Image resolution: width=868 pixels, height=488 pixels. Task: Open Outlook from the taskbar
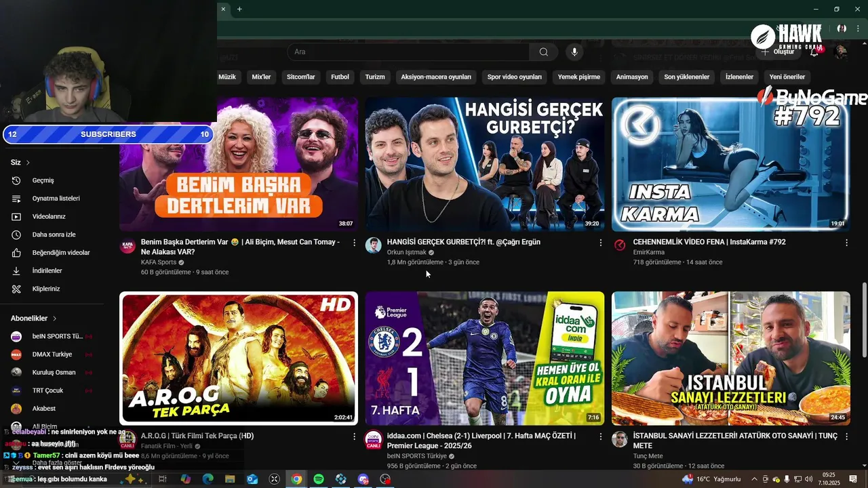[x=252, y=479]
